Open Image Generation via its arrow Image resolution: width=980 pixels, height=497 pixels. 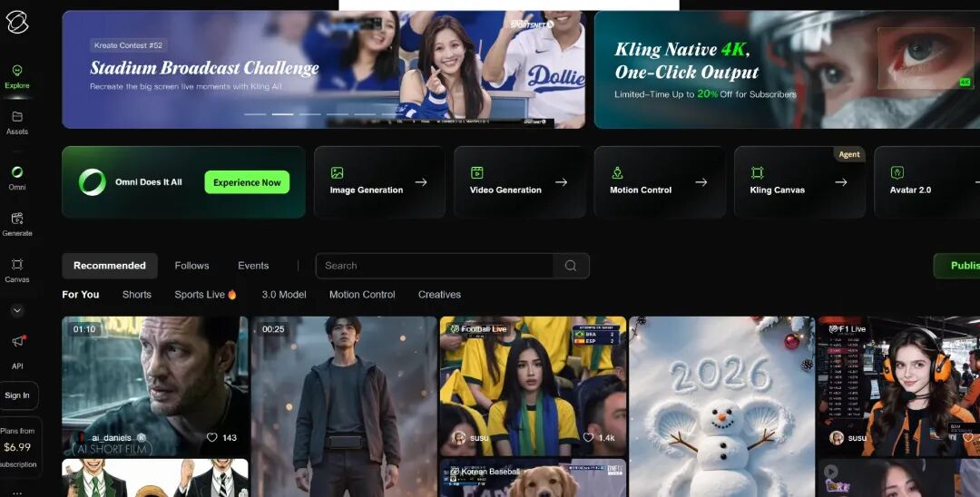(421, 182)
